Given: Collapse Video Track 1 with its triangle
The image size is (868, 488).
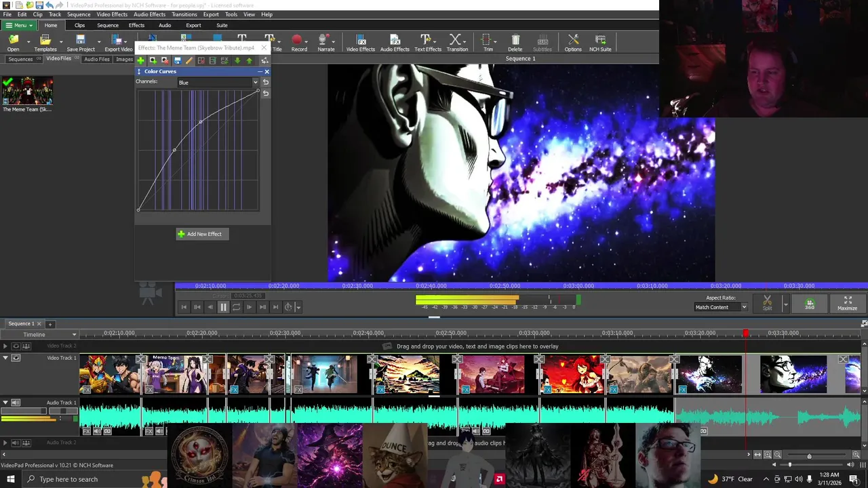Looking at the screenshot, I should click(5, 358).
